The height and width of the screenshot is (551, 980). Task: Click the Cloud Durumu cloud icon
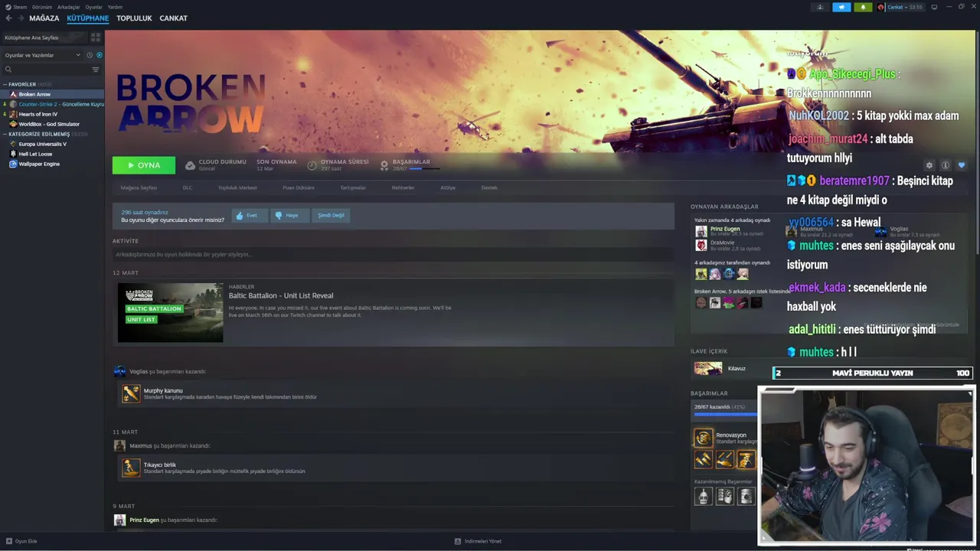click(x=191, y=165)
